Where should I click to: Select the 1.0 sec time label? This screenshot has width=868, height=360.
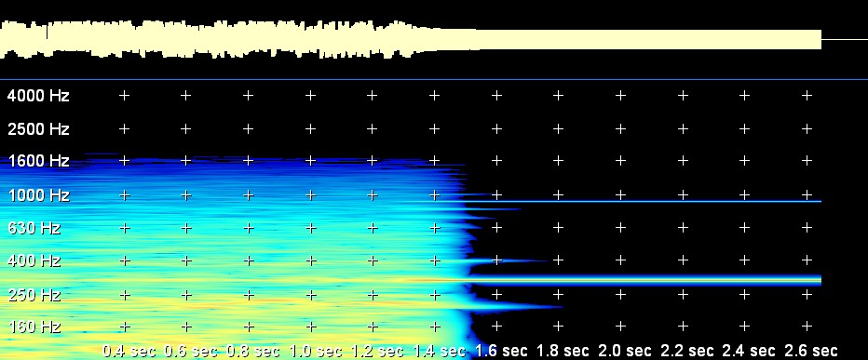316,351
